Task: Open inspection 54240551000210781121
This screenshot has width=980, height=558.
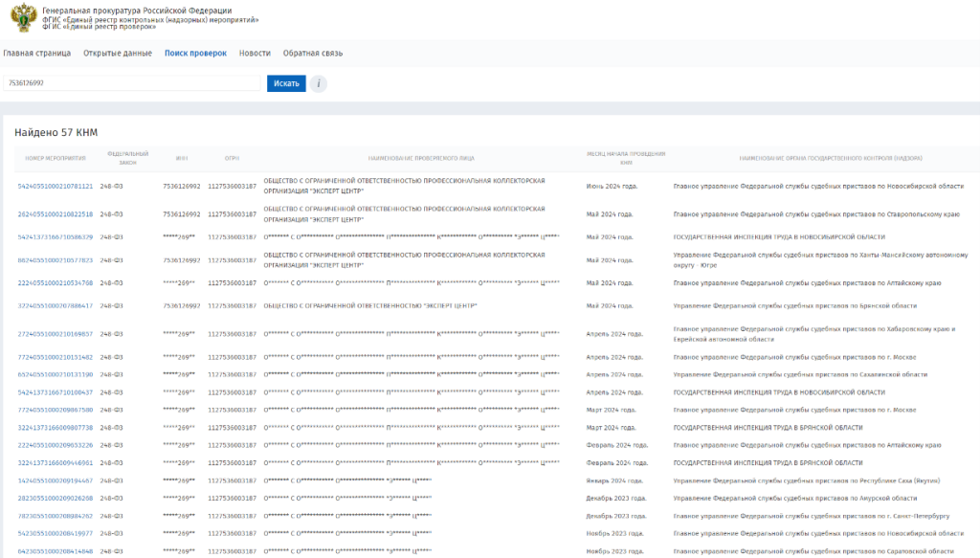Action: pyautogui.click(x=56, y=187)
